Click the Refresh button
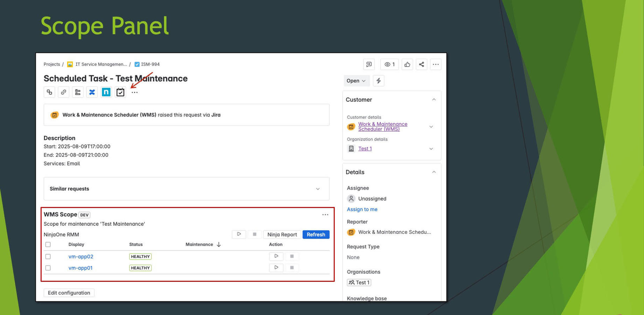 pos(316,234)
